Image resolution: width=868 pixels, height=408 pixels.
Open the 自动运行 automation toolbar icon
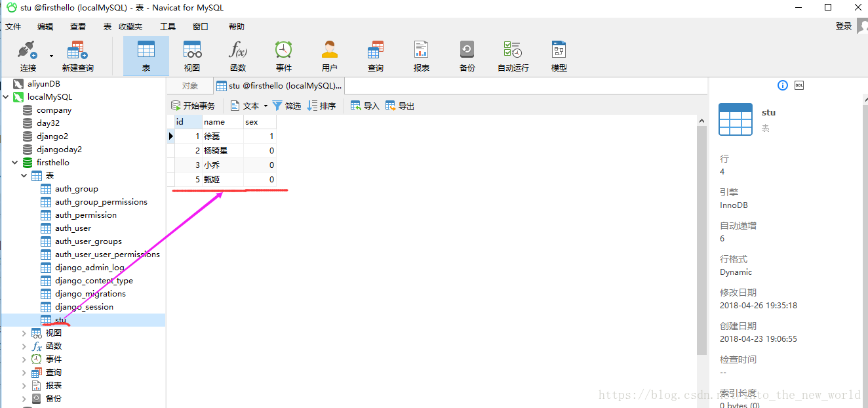pyautogui.click(x=513, y=56)
